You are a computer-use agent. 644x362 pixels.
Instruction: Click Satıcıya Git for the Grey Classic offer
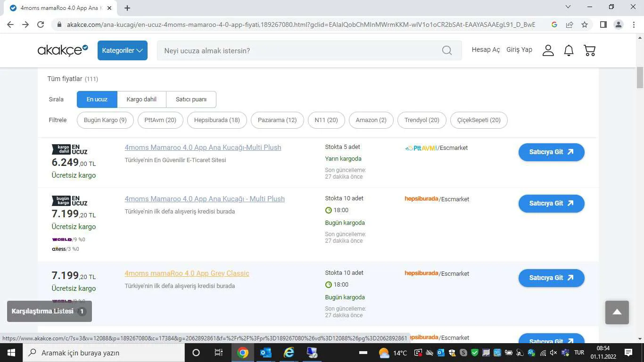pos(551,278)
